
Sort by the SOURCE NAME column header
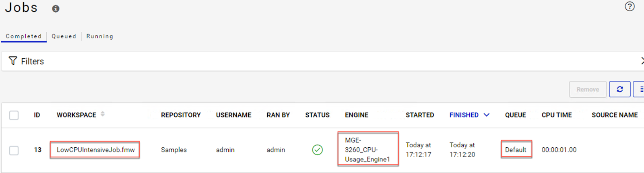[615, 115]
